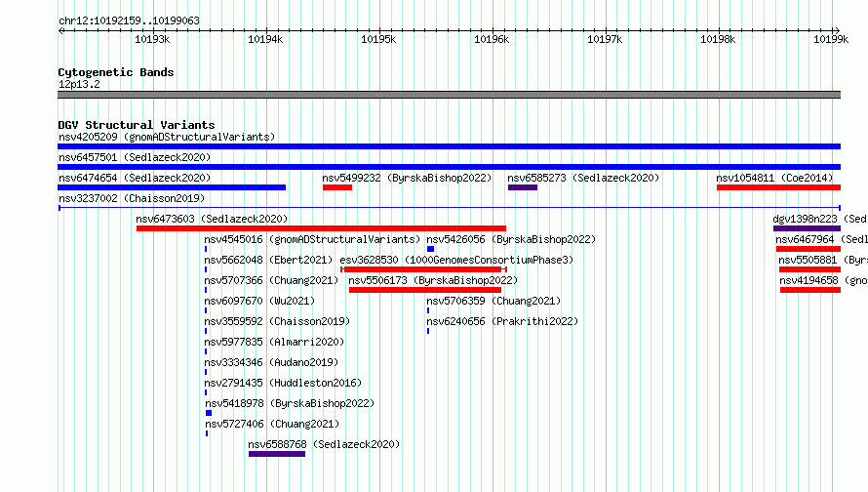Click the 10197k ruler mark
The image size is (868, 492).
605,39
